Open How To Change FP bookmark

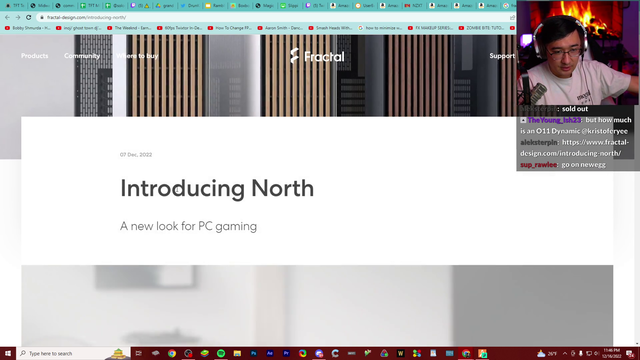(230, 28)
